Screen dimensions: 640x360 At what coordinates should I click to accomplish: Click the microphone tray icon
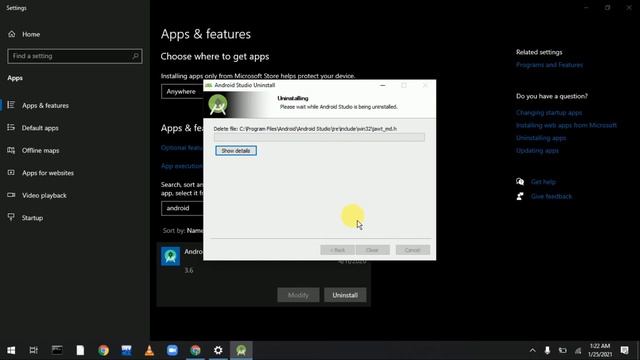(547, 350)
